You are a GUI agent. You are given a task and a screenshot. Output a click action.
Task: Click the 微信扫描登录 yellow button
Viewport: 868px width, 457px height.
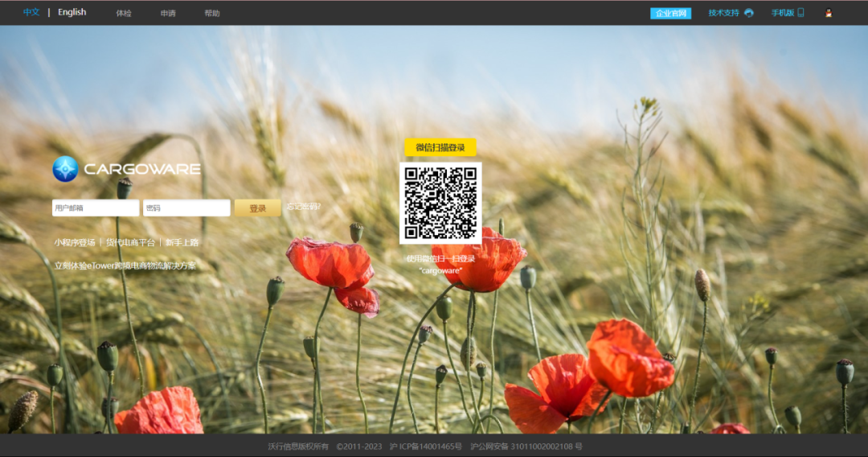coord(440,147)
